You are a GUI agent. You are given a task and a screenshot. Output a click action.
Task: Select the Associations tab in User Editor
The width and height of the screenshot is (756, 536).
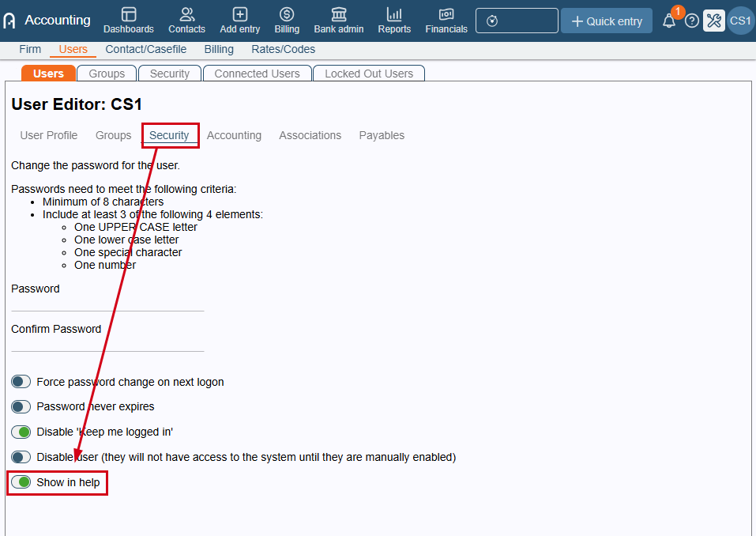(x=310, y=135)
